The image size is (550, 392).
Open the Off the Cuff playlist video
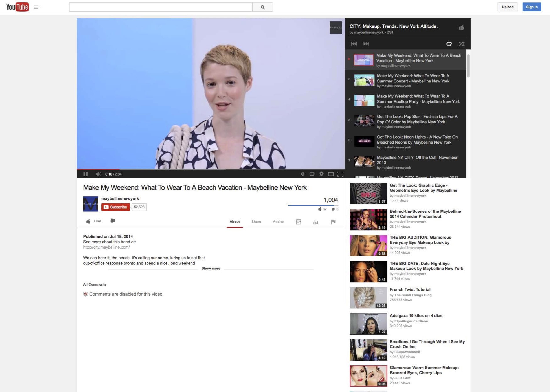[405, 162]
